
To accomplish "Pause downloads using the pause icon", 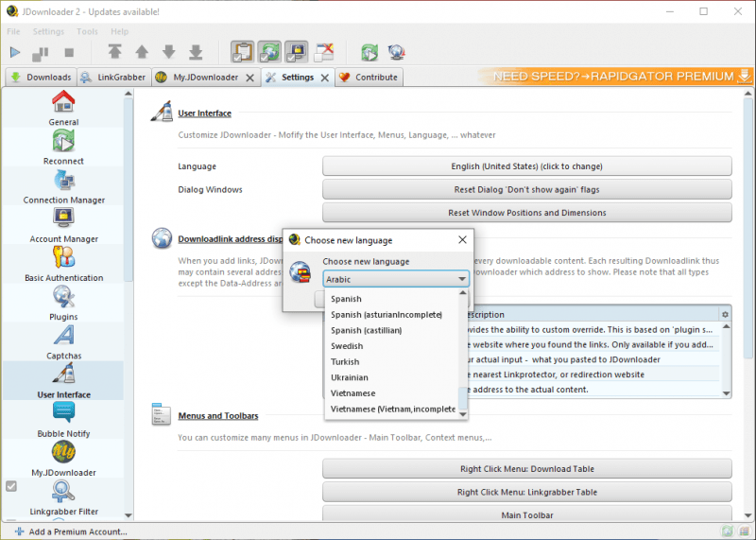I will coord(41,53).
